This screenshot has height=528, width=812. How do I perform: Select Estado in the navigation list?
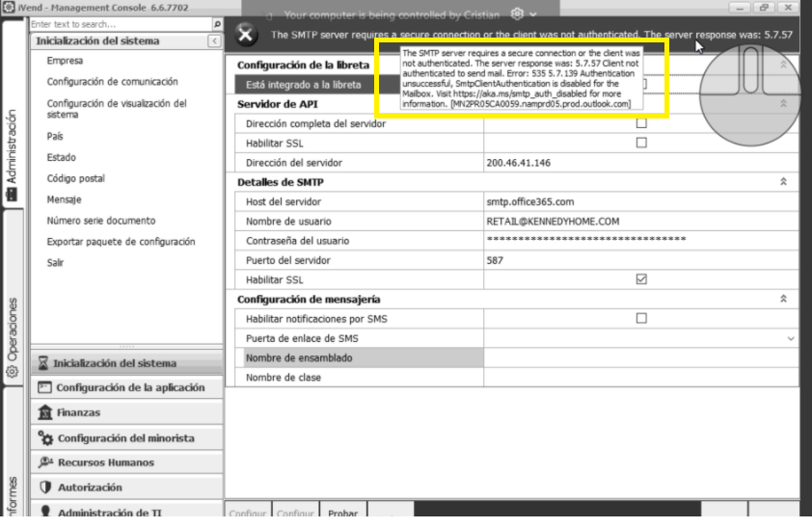[61, 157]
